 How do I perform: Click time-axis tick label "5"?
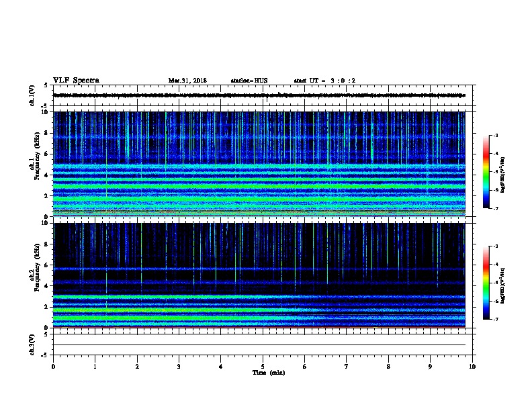263,367
